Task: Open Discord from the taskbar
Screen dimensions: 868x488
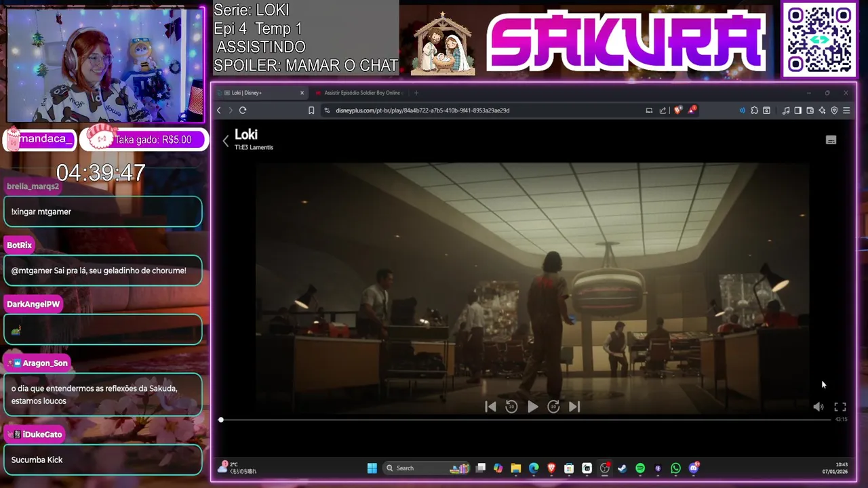Action: 693,468
